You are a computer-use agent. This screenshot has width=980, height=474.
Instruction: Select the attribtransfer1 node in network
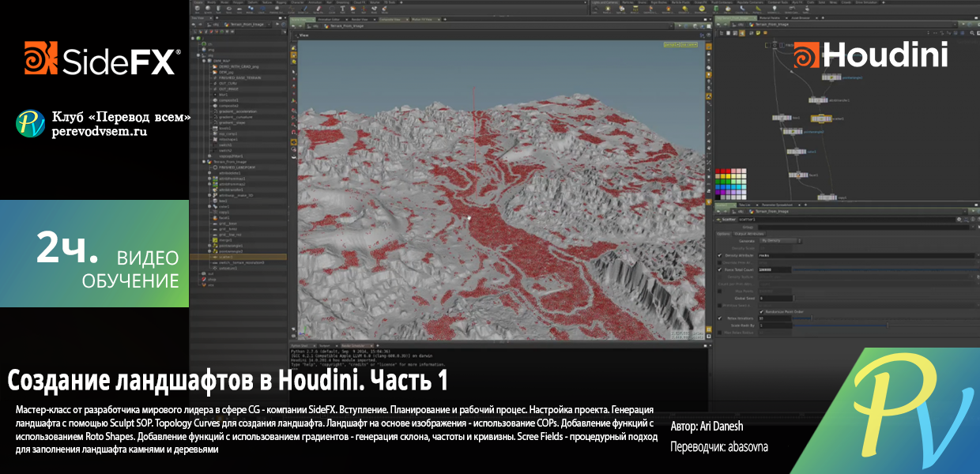tap(819, 100)
